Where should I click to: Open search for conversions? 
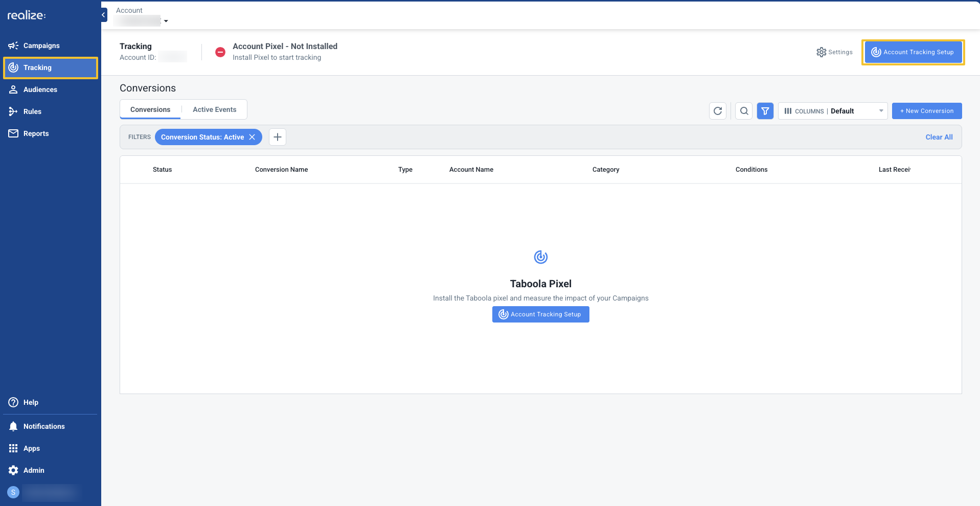744,111
